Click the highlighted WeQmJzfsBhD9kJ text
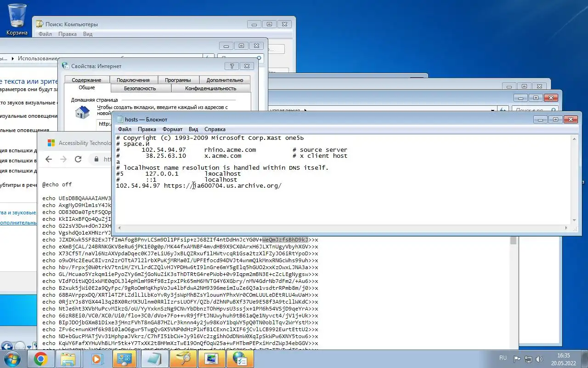The height and width of the screenshot is (368, 588). [x=285, y=240]
